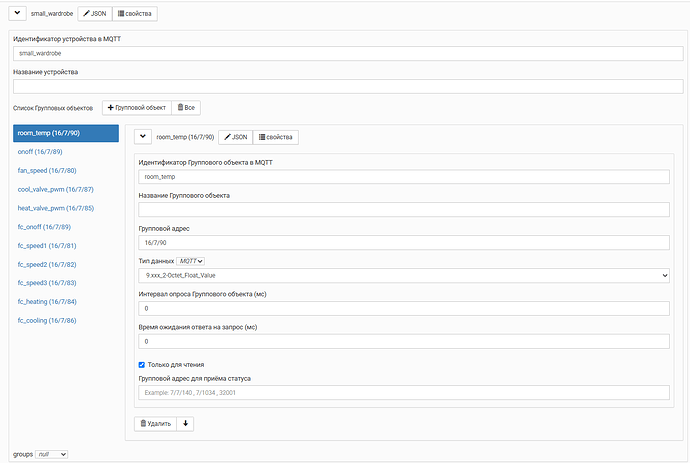Click the status group address input field

404,393
